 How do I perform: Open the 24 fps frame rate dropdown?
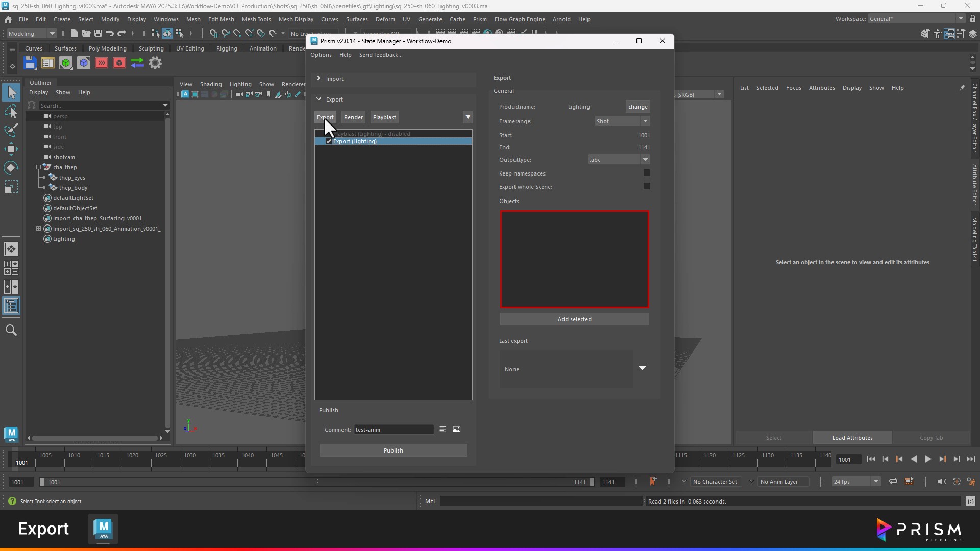[x=856, y=482]
